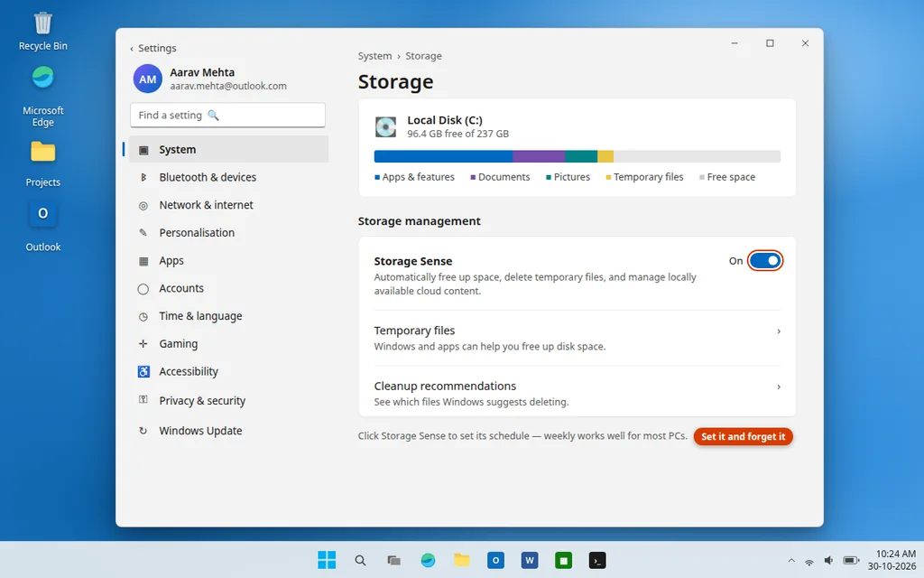Image resolution: width=924 pixels, height=578 pixels.
Task: Maximize the Settings window
Action: click(x=770, y=43)
